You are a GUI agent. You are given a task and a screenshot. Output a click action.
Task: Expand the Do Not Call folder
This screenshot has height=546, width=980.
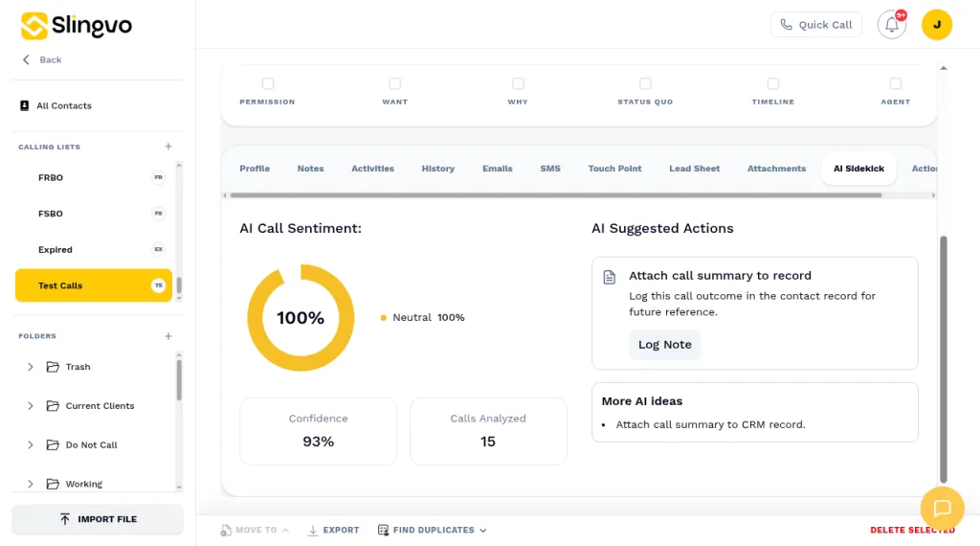(x=30, y=444)
